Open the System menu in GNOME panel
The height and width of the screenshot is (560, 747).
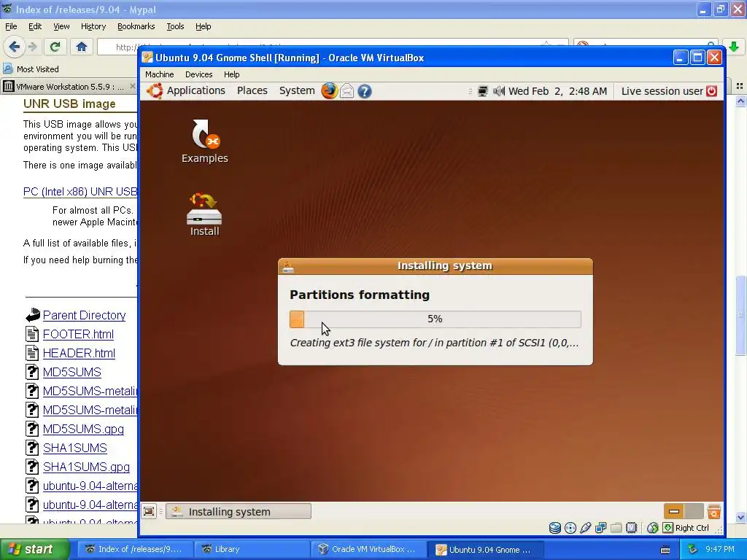pos(297,90)
